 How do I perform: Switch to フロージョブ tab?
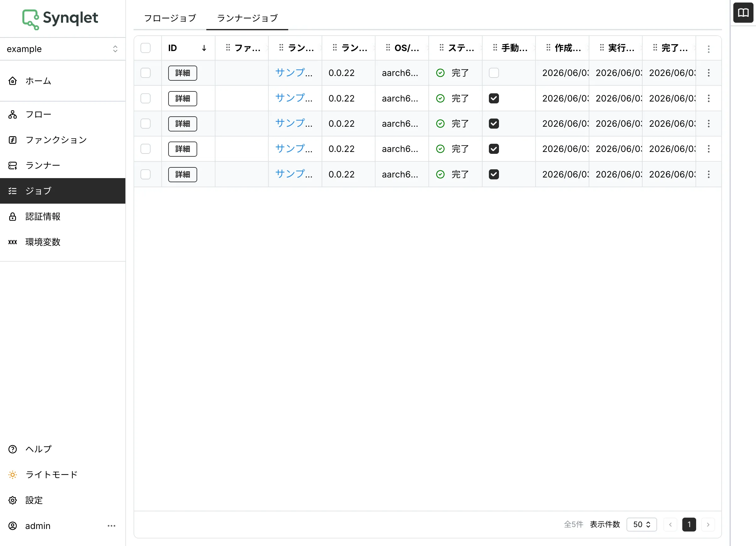(x=170, y=18)
